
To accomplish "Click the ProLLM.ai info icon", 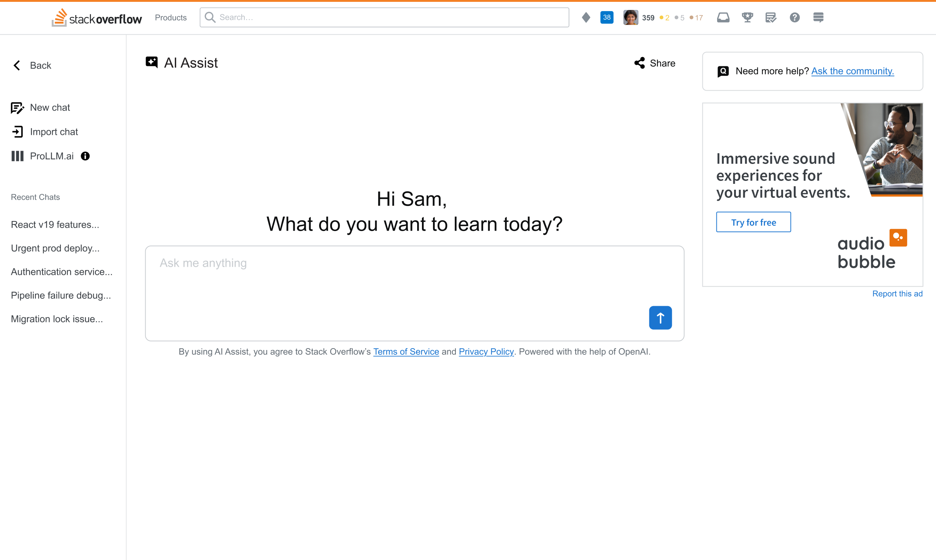I will (85, 156).
